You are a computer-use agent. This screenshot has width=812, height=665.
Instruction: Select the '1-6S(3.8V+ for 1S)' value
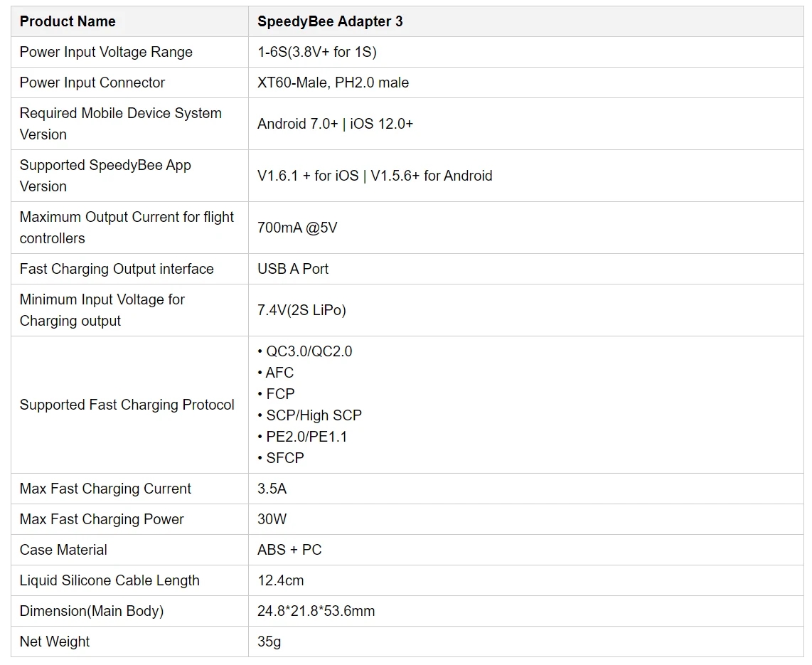click(x=316, y=52)
